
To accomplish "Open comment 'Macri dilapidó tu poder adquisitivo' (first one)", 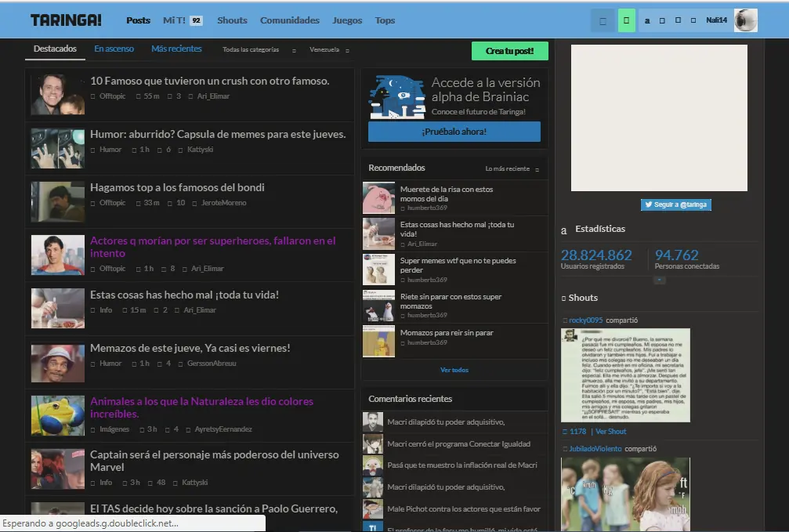I will pos(446,422).
